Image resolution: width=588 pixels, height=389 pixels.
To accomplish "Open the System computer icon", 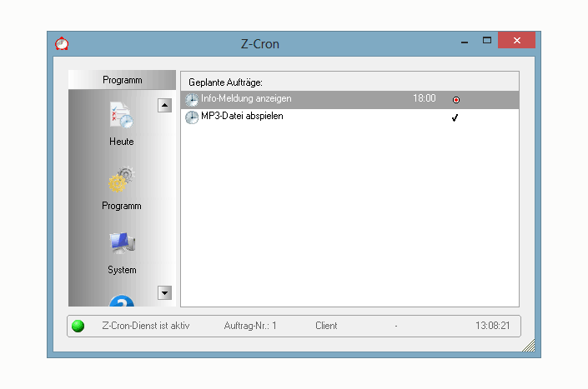I will [123, 243].
